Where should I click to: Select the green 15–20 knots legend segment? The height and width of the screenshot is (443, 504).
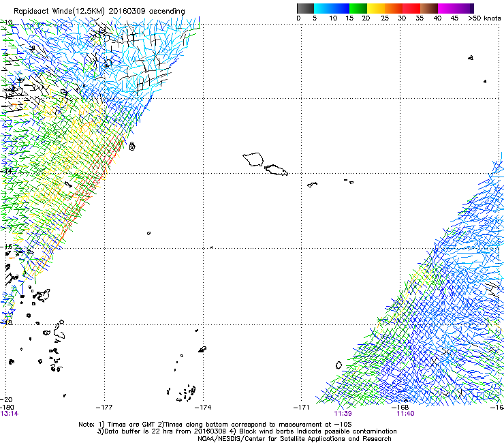point(358,8)
